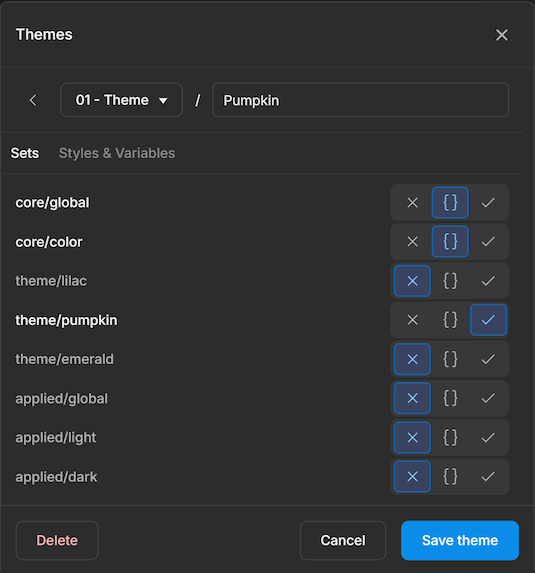Switch to Styles & Variables tab
This screenshot has height=573, width=535.
click(x=117, y=153)
